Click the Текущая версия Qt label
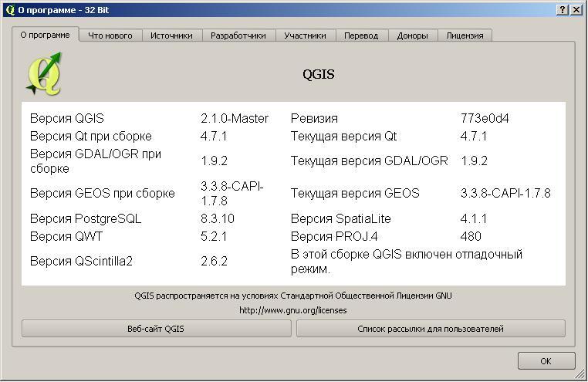The image size is (588, 382). click(x=343, y=136)
